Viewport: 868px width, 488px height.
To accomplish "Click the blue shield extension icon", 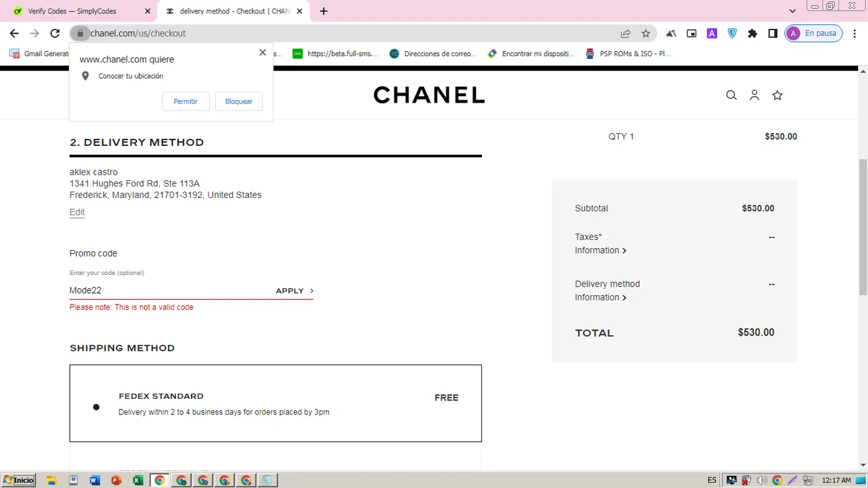I will coord(732,34).
